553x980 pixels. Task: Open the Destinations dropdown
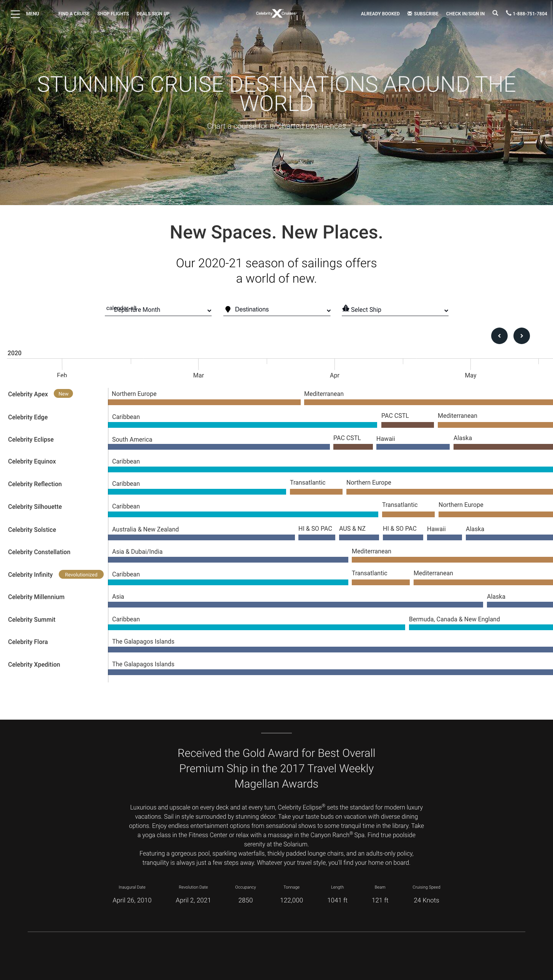[x=277, y=310]
